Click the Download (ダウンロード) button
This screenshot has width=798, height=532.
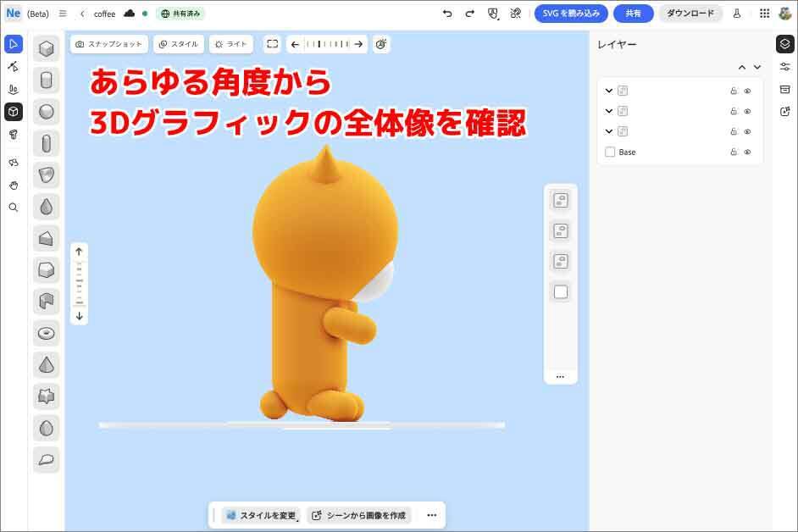click(690, 14)
